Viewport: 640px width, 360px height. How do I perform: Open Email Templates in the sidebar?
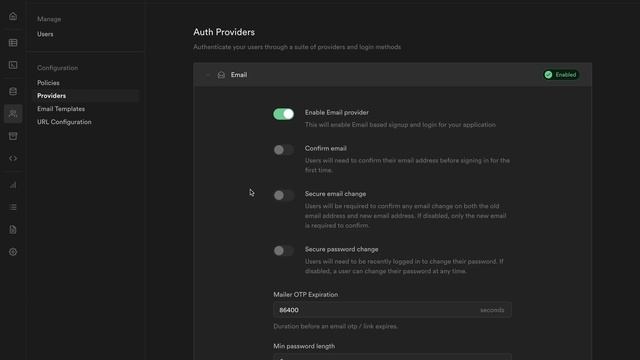(61, 109)
